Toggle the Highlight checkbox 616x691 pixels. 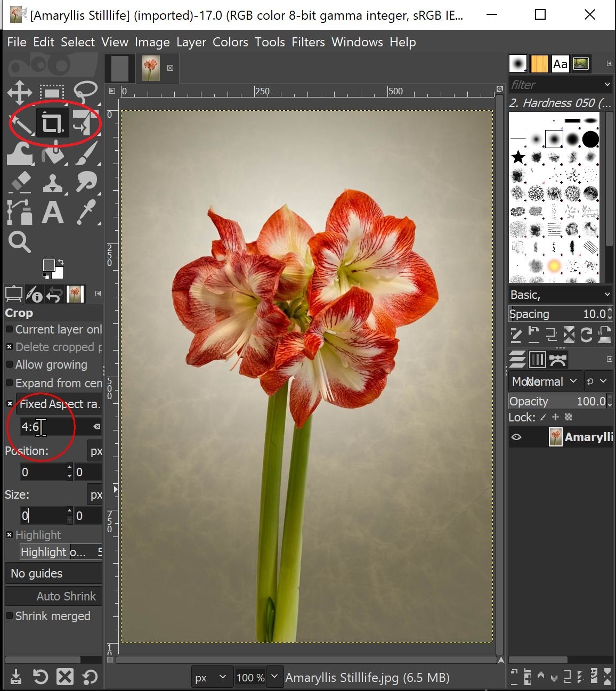coord(9,535)
